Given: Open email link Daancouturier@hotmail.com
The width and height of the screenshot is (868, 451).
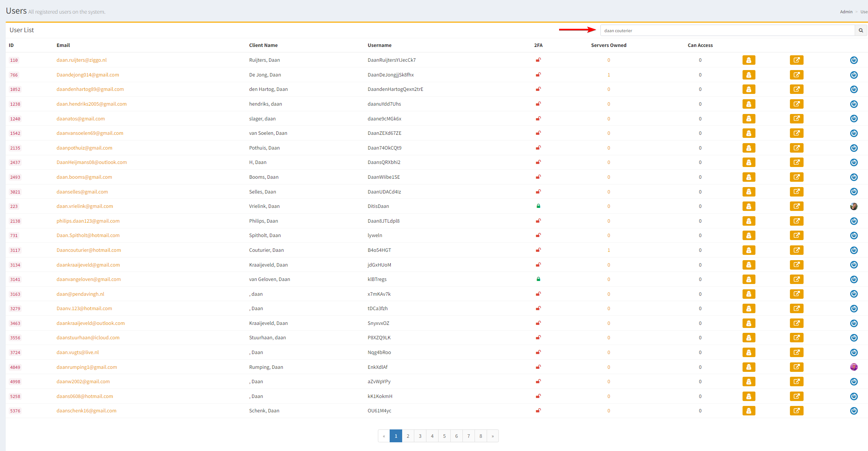Looking at the screenshot, I should click(89, 250).
